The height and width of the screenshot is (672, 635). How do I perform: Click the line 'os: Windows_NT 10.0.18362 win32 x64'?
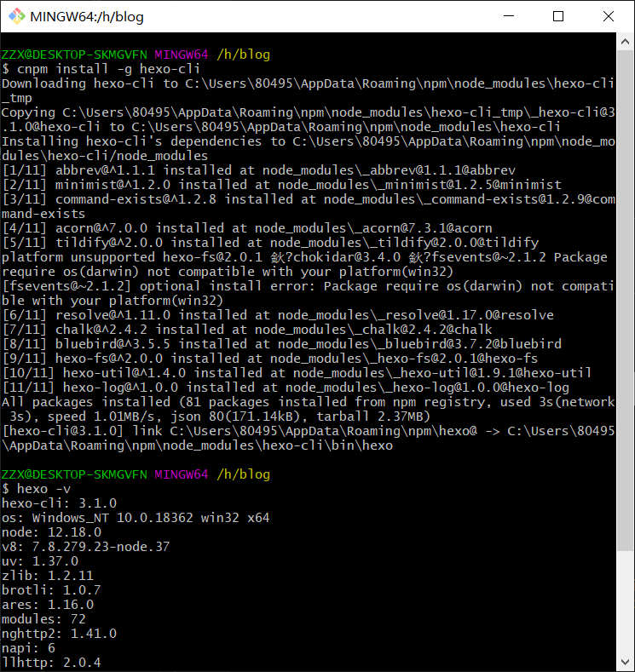[x=136, y=518]
